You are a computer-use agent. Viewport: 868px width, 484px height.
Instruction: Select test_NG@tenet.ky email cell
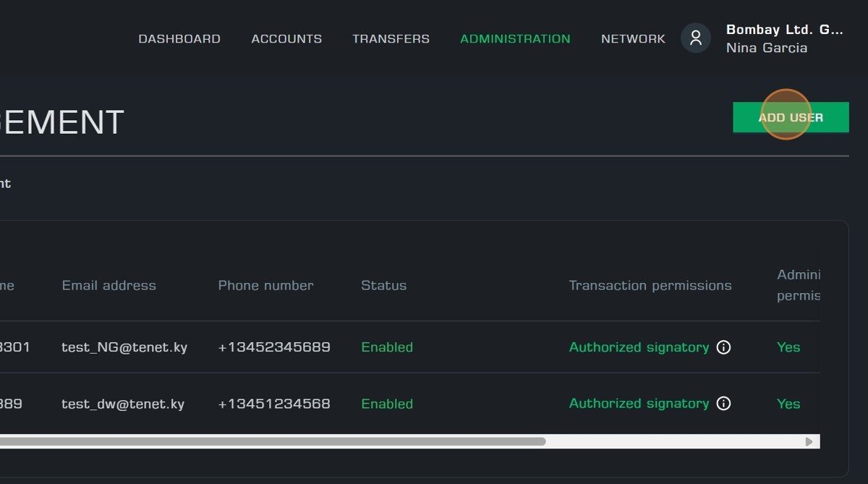point(124,347)
